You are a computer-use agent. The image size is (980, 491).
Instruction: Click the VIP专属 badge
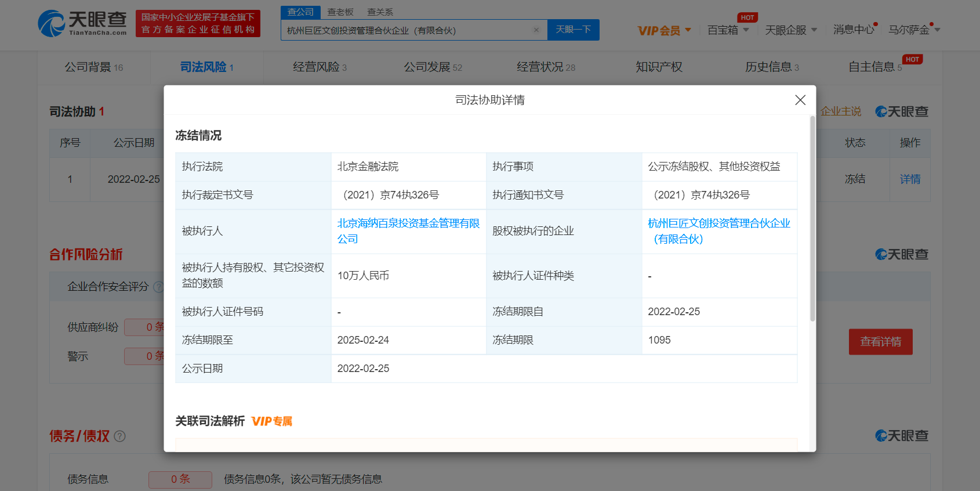click(x=272, y=421)
